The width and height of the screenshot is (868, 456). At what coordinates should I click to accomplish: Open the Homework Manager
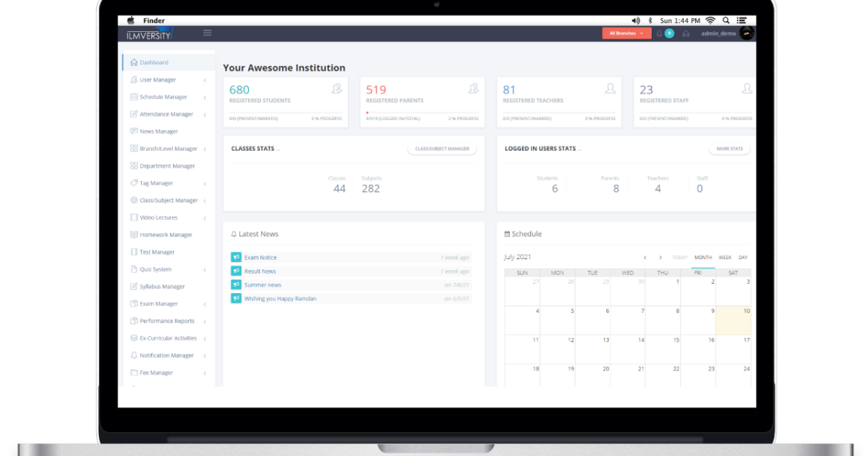click(159, 235)
